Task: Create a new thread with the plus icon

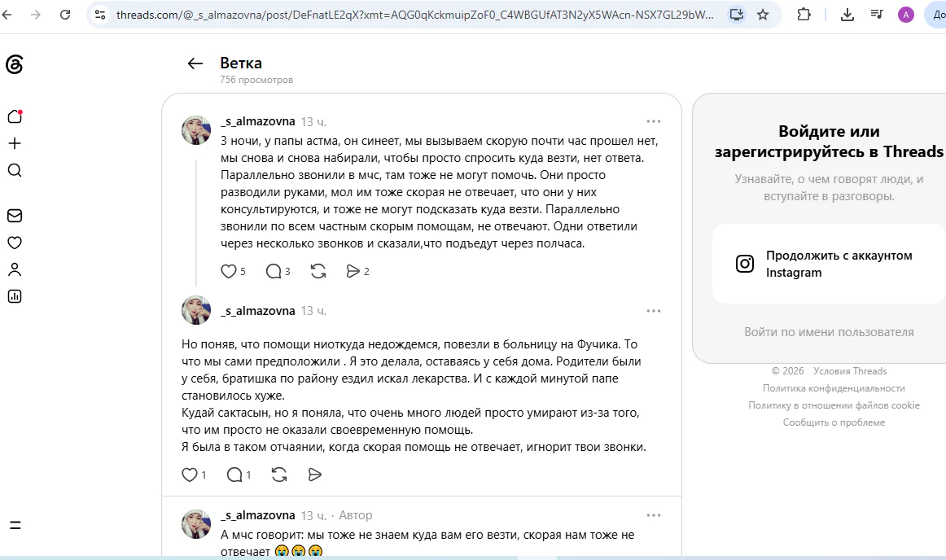Action: point(15,143)
